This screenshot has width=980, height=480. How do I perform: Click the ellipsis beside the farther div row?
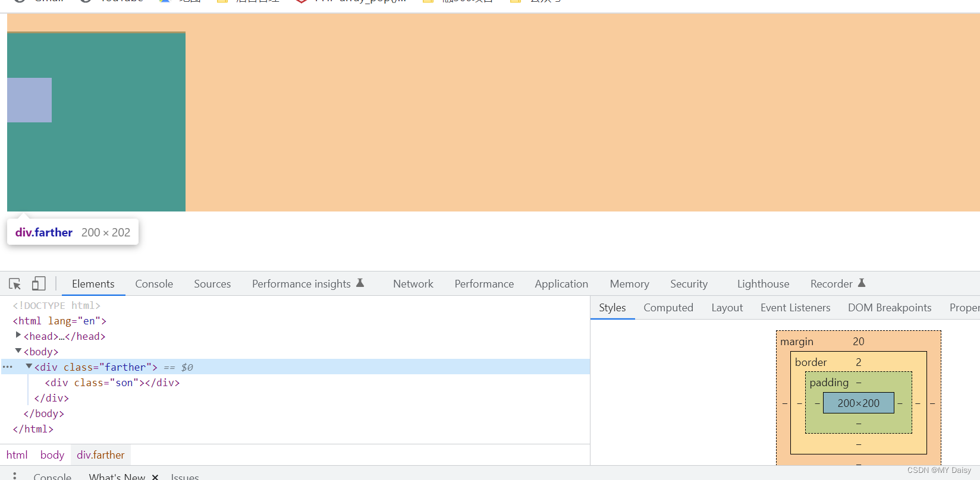click(7, 367)
